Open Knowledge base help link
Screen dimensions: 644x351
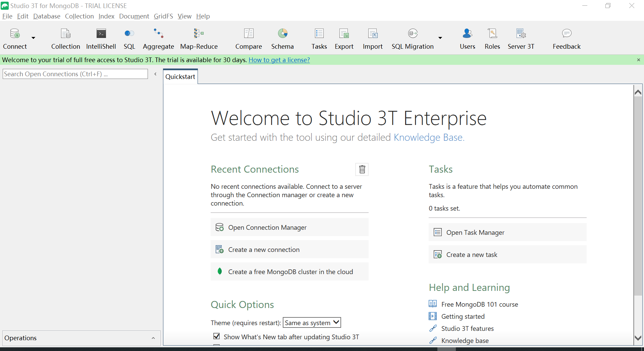click(465, 341)
